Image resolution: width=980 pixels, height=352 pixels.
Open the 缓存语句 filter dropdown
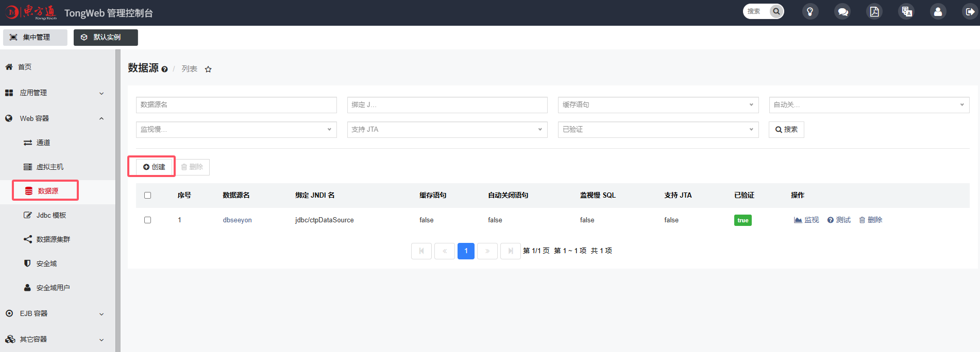point(658,105)
